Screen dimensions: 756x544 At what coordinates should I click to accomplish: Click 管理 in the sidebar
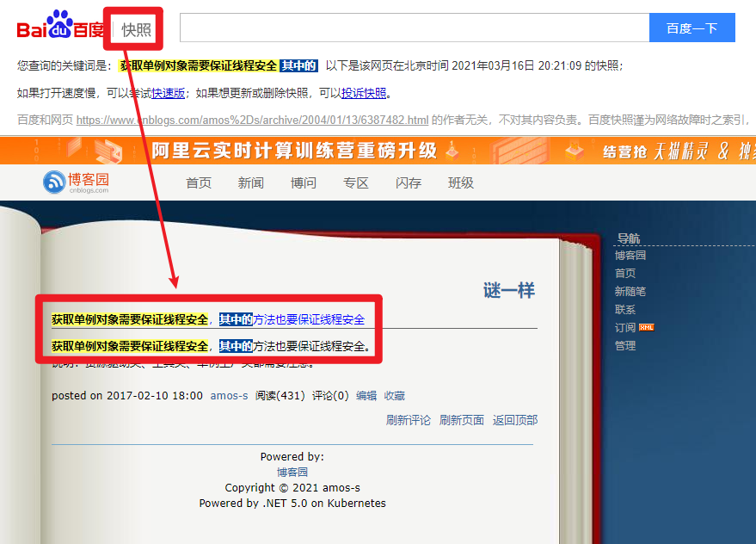point(625,346)
